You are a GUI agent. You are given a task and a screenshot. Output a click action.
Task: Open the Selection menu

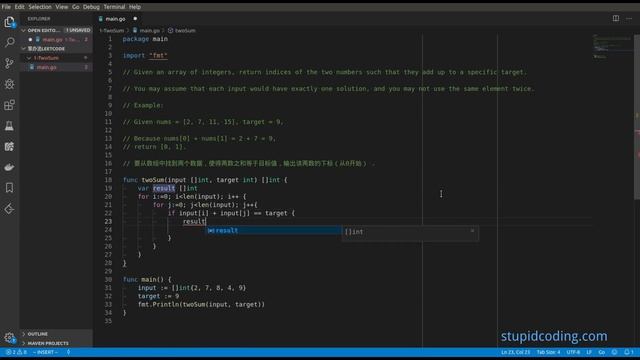click(x=40, y=7)
